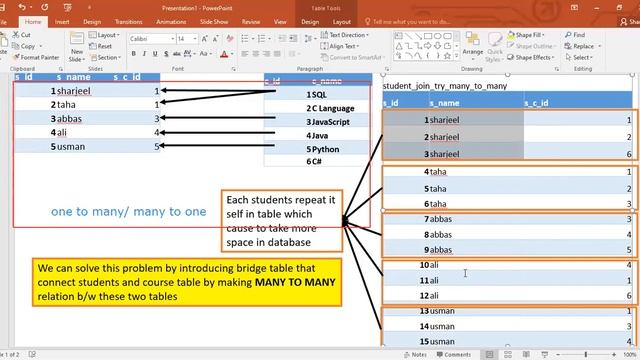
Task: Switch to Reading view
Action: (x=526, y=355)
